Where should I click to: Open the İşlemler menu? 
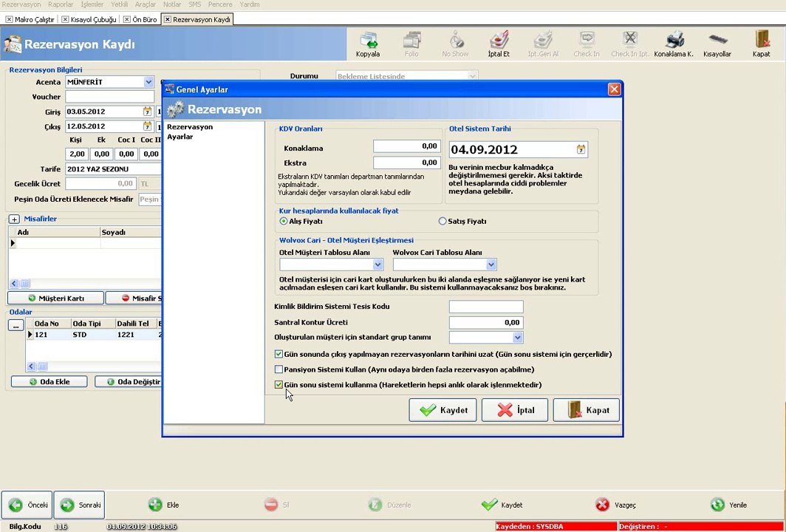tap(92, 4)
